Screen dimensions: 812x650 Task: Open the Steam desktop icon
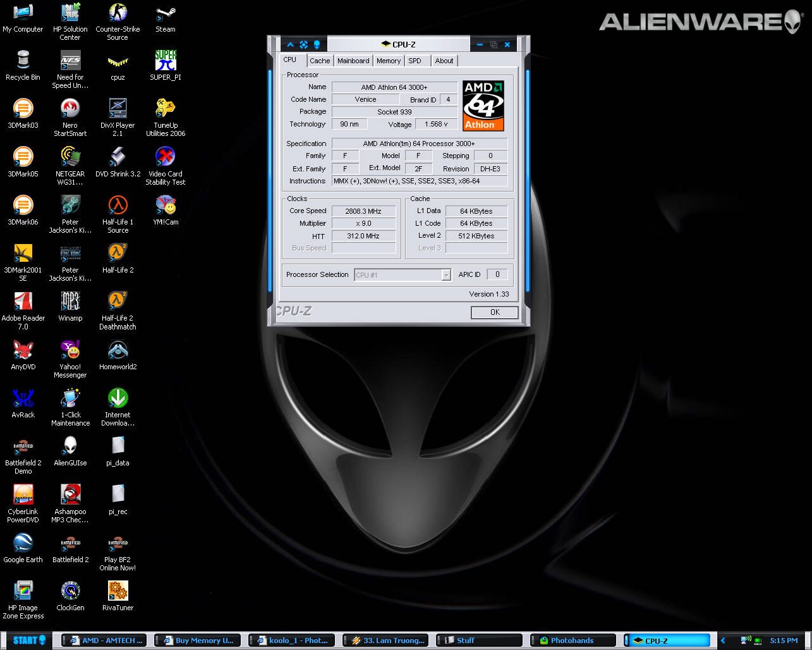click(166, 18)
